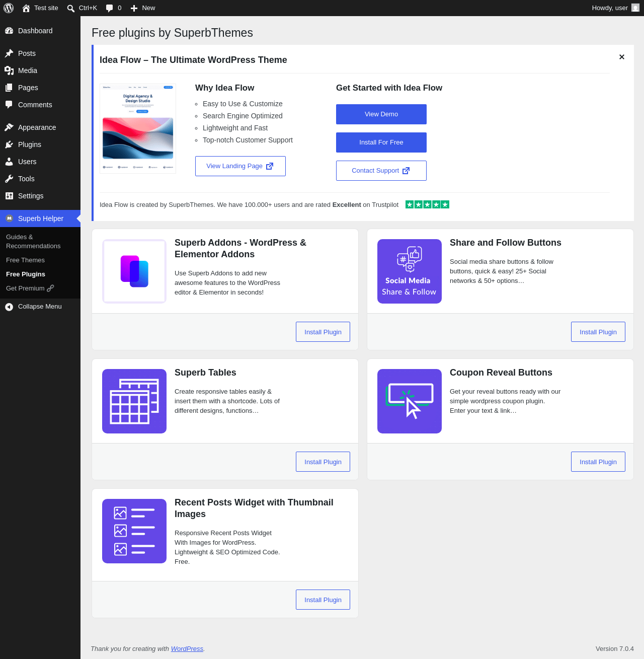This screenshot has height=659, width=644.
Task: Click the Tools wrench icon
Action: 9,179
